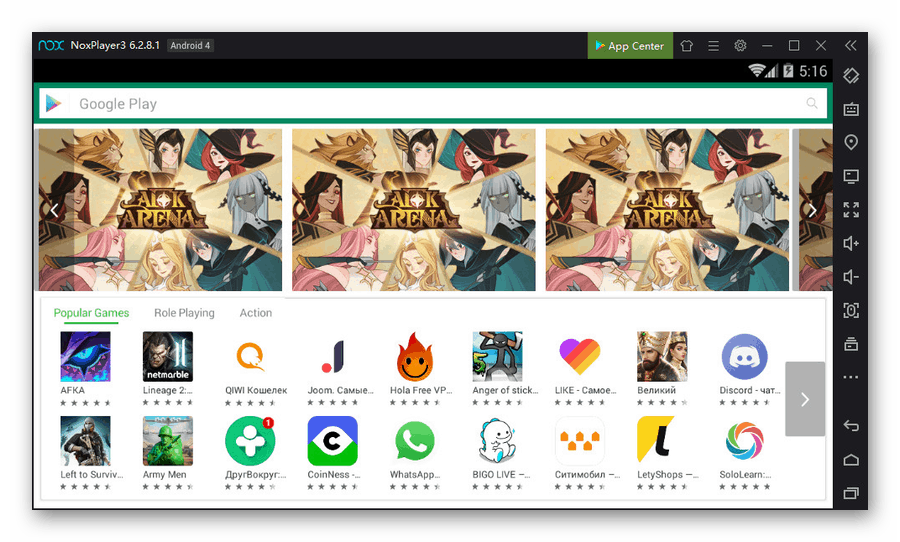
Task: Switch to the Action tab
Action: pos(256,313)
